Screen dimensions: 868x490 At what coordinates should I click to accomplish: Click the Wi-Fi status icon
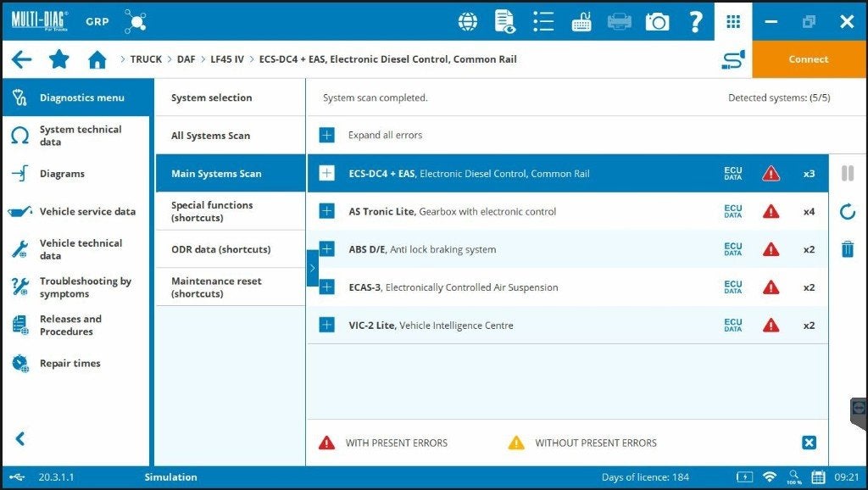point(770,476)
